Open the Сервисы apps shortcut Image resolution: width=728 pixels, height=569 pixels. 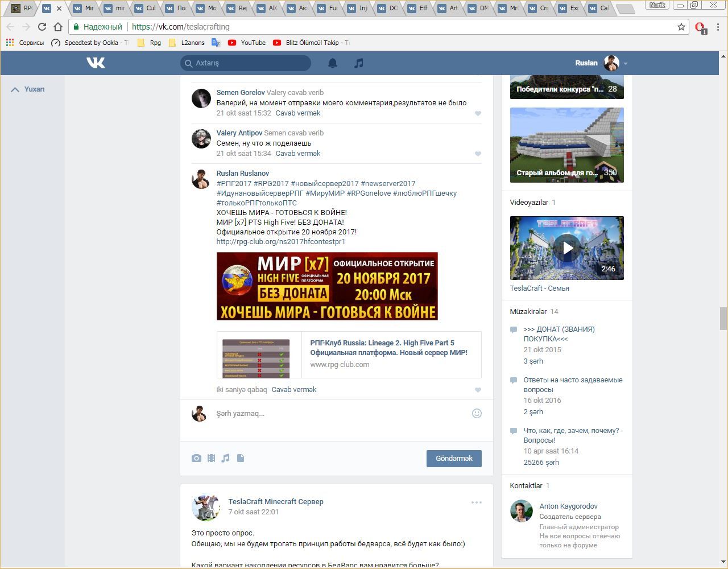[24, 43]
